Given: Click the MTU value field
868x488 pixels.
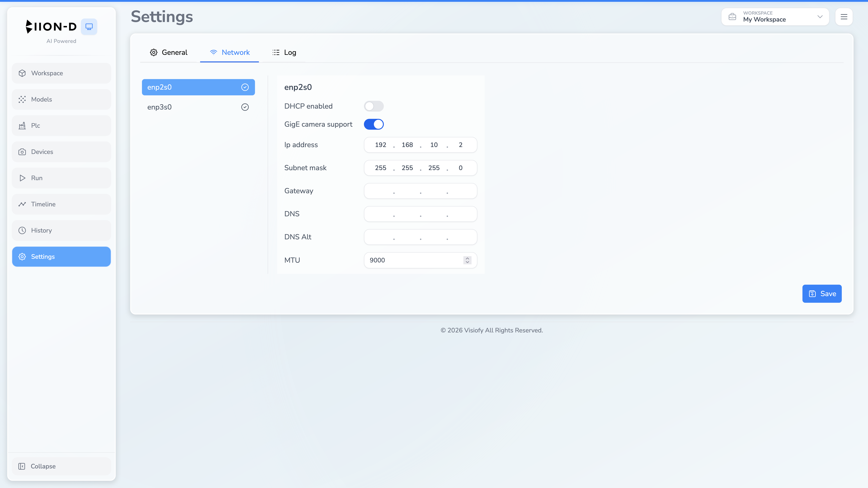Looking at the screenshot, I should 421,260.
